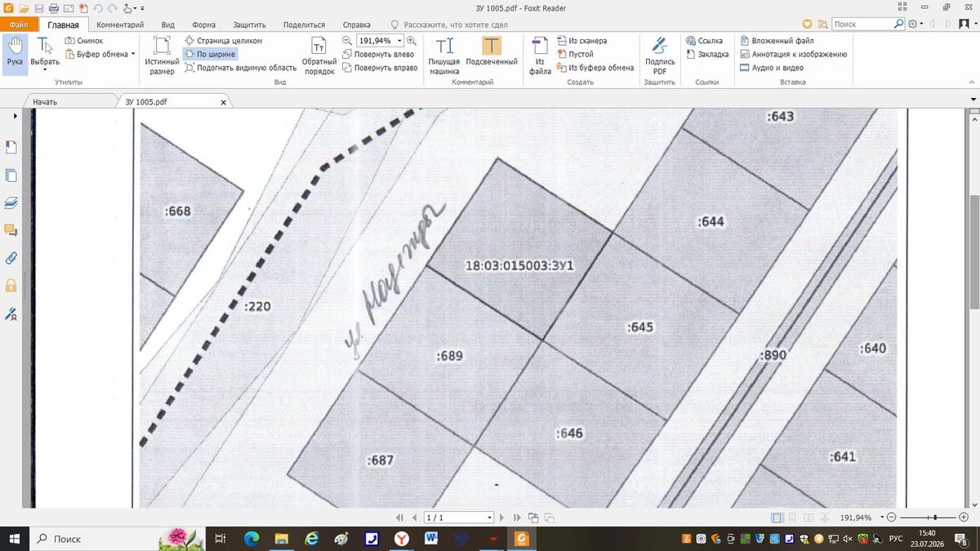Close the ЗУ 1005.pdf tab

(x=224, y=102)
